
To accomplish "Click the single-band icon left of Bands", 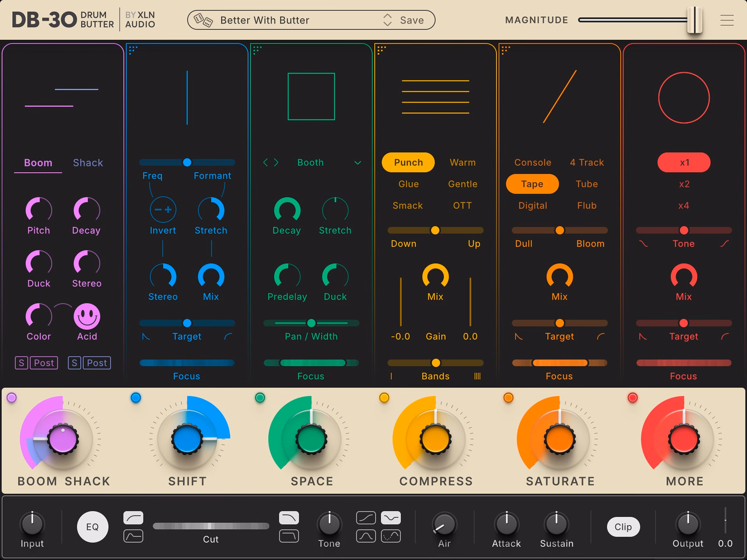I will point(391,376).
